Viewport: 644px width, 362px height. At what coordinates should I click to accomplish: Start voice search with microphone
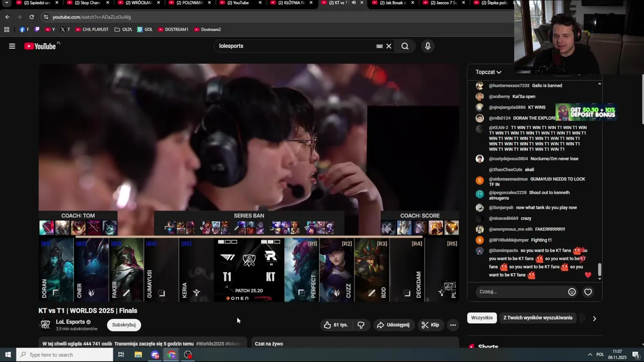point(428,46)
